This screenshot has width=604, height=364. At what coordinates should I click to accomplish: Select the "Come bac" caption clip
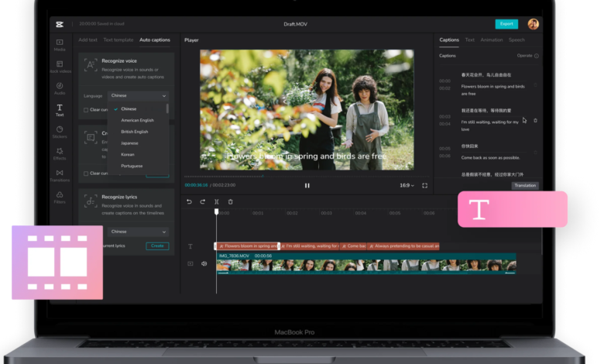(x=353, y=246)
